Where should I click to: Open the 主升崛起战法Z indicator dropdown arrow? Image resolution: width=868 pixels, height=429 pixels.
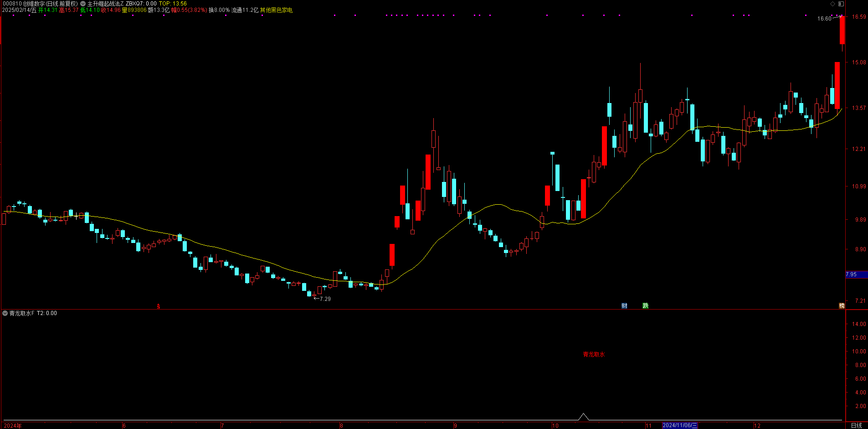click(83, 4)
